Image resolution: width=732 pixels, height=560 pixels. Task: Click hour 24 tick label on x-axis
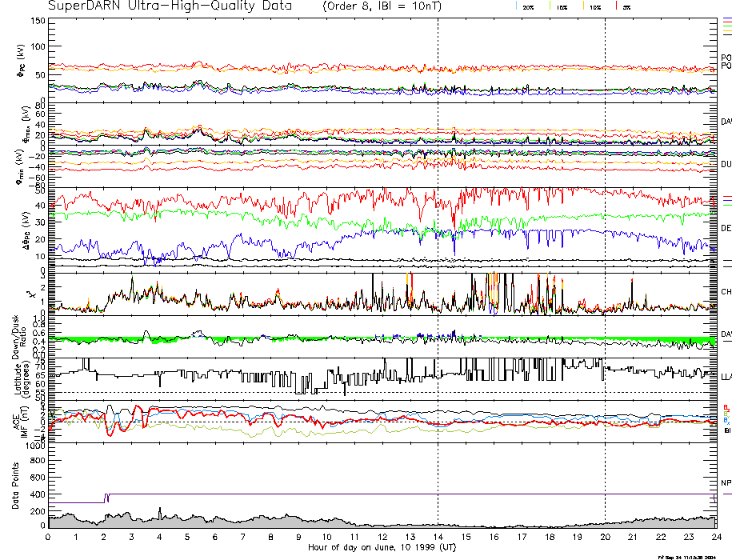click(715, 538)
